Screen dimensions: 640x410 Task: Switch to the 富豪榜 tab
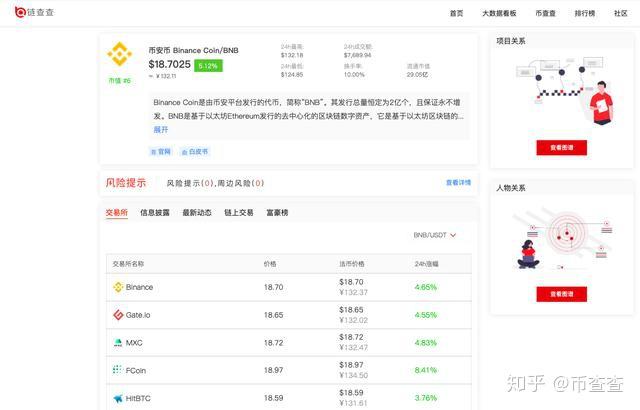tap(277, 213)
